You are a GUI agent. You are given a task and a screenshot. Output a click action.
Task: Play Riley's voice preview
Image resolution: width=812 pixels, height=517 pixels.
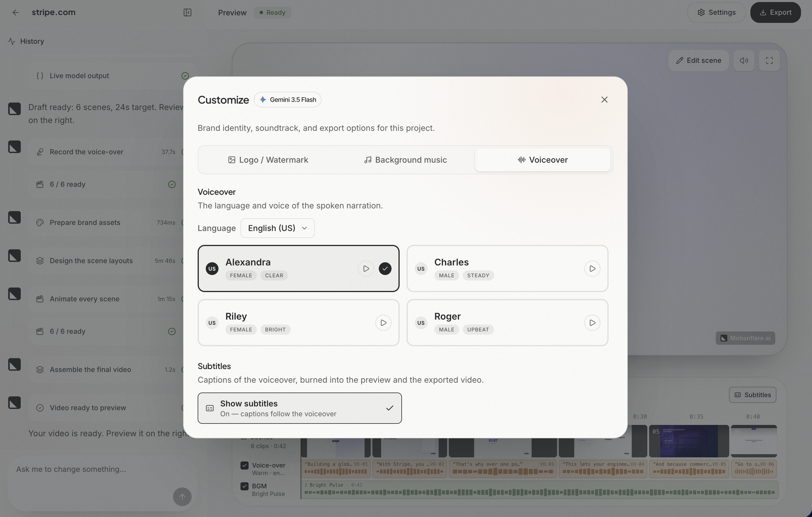pyautogui.click(x=383, y=323)
